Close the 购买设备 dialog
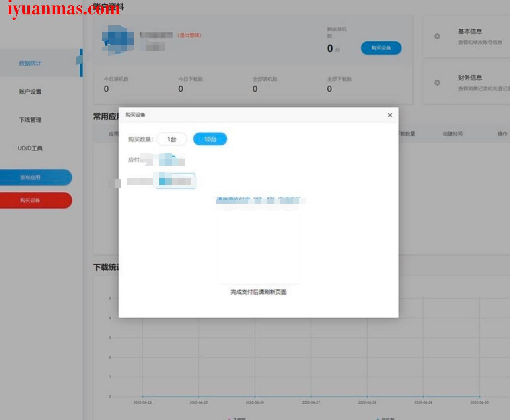The image size is (510, 420). point(390,115)
